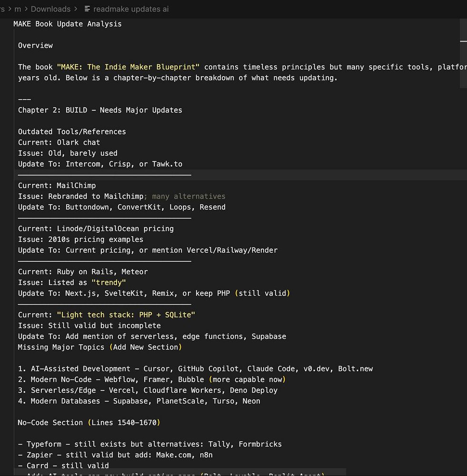Click item '1. AI-Assisted Development' line
The image size is (467, 476).
tap(195, 369)
